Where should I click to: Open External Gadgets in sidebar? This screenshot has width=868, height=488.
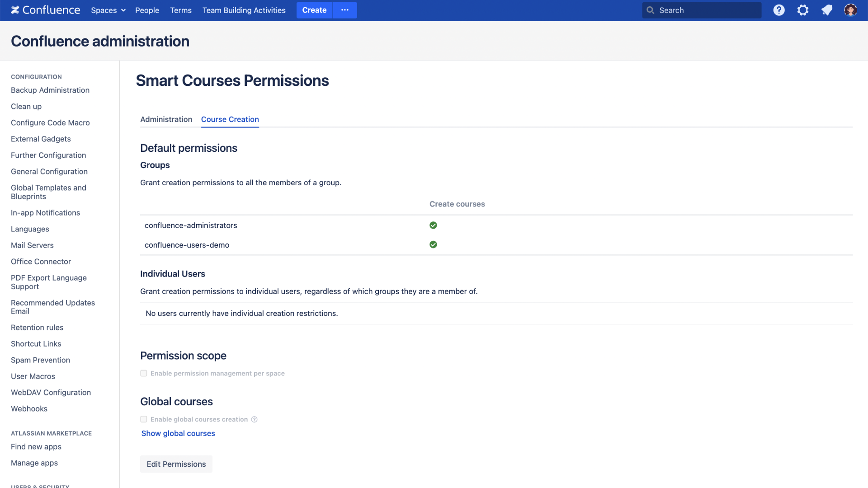tap(41, 139)
